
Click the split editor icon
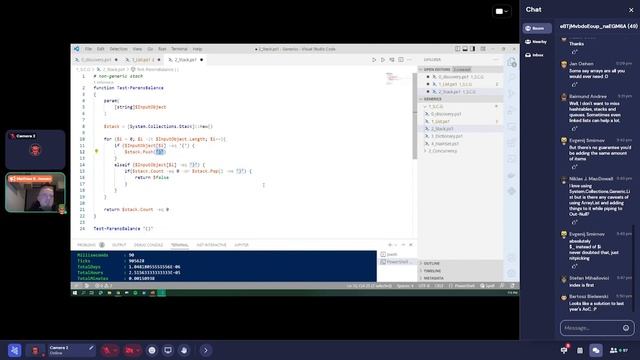pos(401,60)
